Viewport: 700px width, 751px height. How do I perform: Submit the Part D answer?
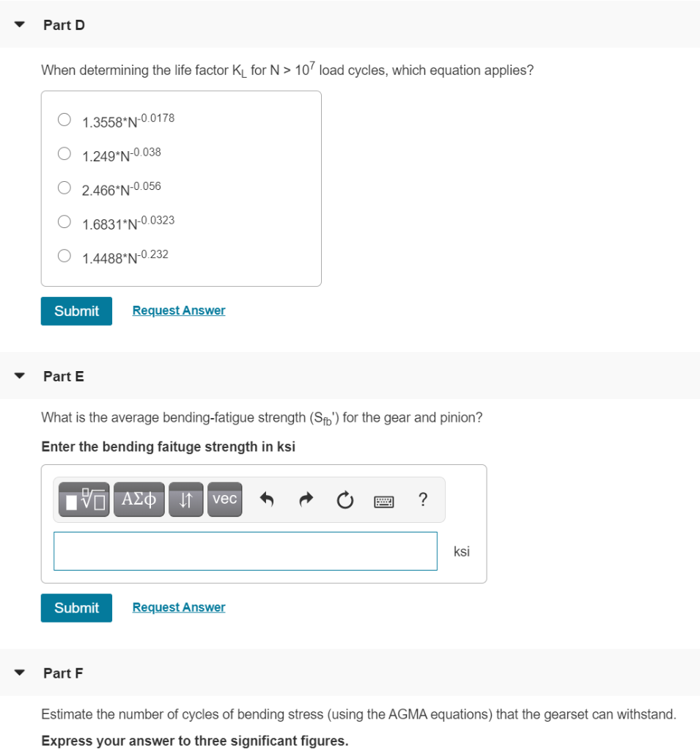(x=76, y=310)
